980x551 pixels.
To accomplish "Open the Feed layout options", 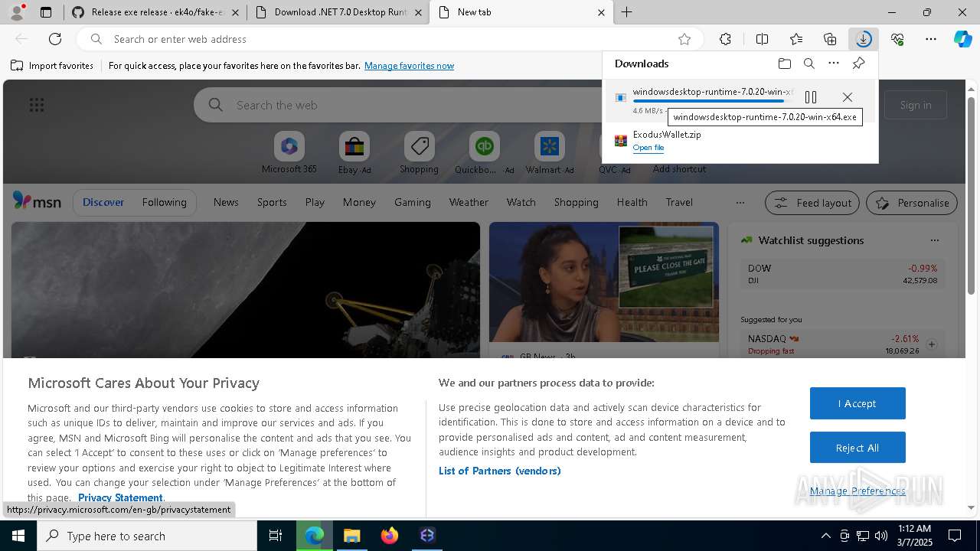I will click(x=812, y=203).
